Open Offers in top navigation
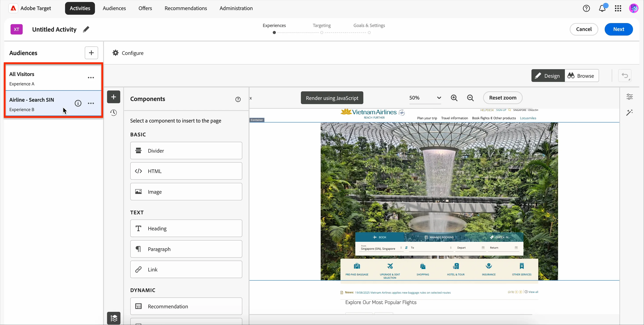Screen dimensions: 644x325 (x=145, y=8)
